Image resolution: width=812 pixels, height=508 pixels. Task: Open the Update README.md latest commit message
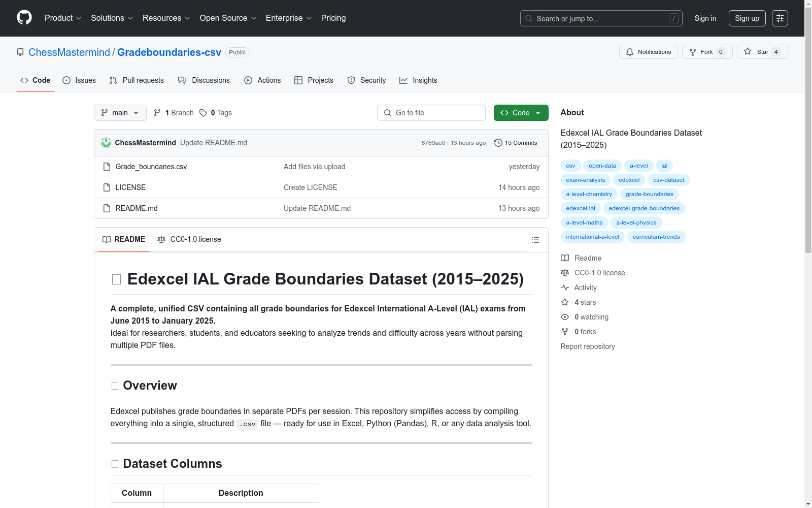click(214, 143)
